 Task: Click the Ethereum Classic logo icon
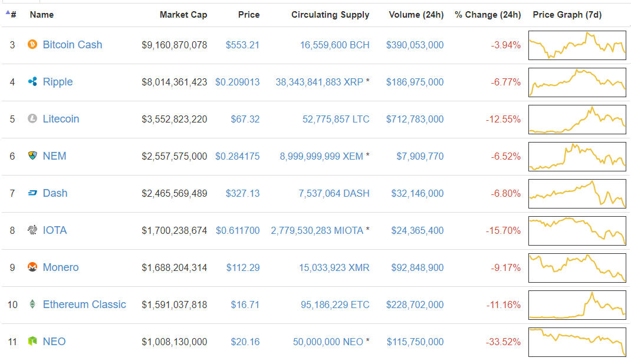tap(32, 305)
